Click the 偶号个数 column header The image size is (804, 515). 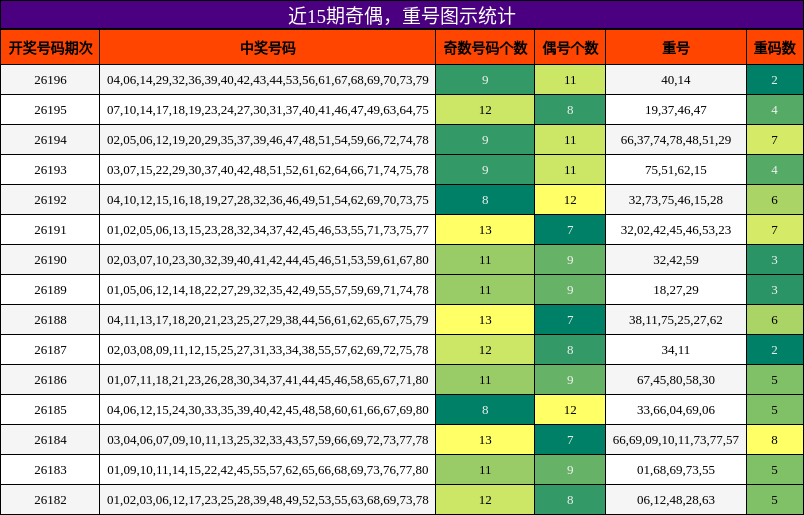570,48
